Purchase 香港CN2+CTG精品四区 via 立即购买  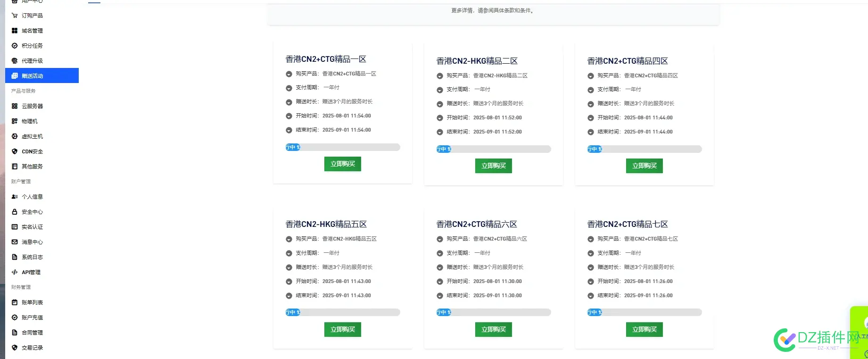click(645, 166)
